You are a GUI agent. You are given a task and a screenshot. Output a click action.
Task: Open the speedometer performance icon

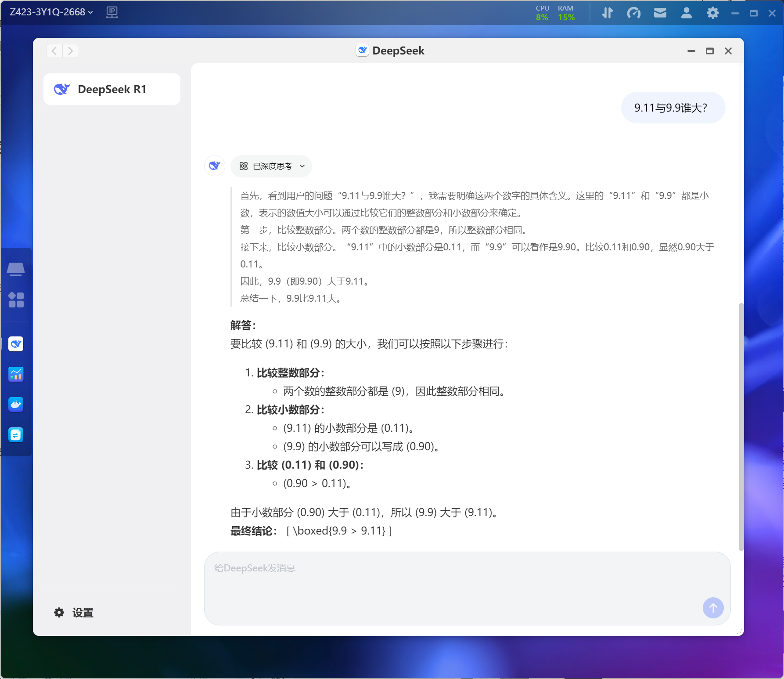(633, 13)
